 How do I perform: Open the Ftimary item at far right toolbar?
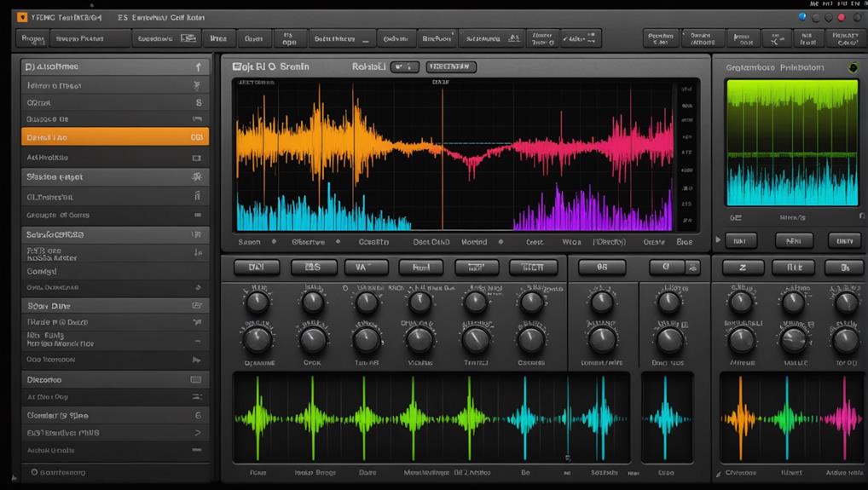[x=845, y=38]
